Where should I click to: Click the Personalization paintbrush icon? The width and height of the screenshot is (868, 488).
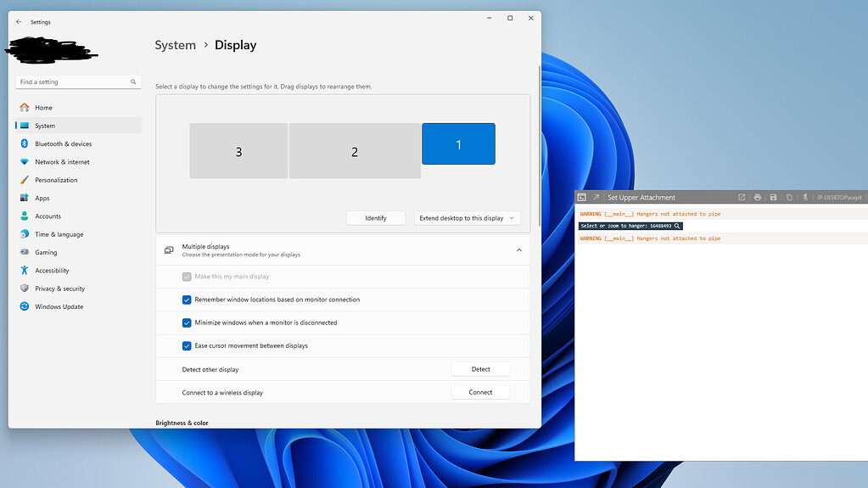pyautogui.click(x=25, y=180)
